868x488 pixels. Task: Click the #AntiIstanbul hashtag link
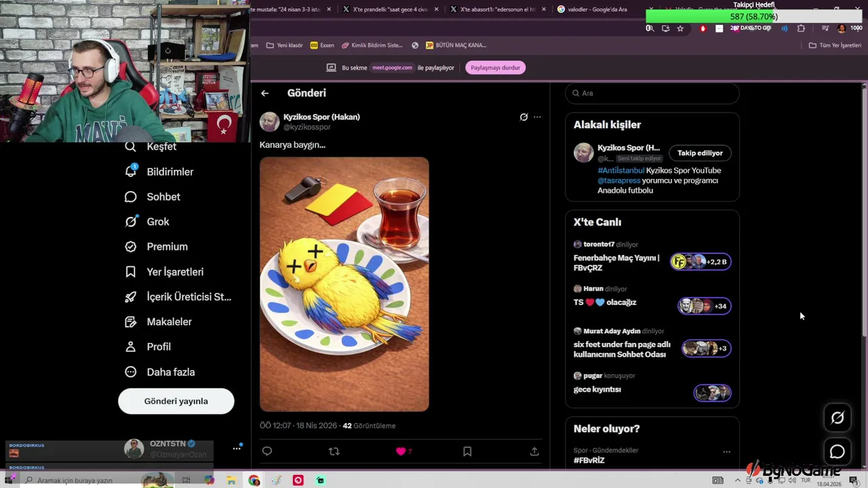(x=620, y=171)
